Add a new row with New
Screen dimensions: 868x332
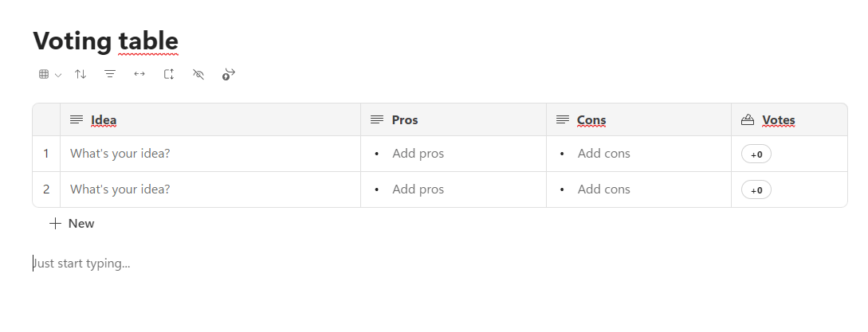[73, 224]
